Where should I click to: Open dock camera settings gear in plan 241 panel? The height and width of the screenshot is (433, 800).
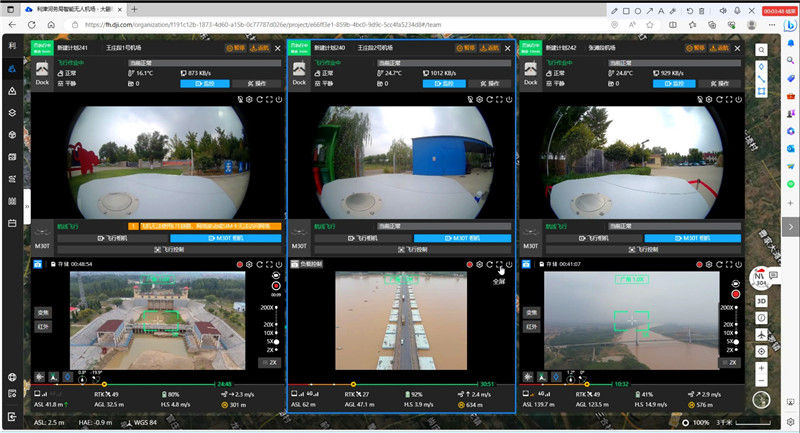coord(249,99)
